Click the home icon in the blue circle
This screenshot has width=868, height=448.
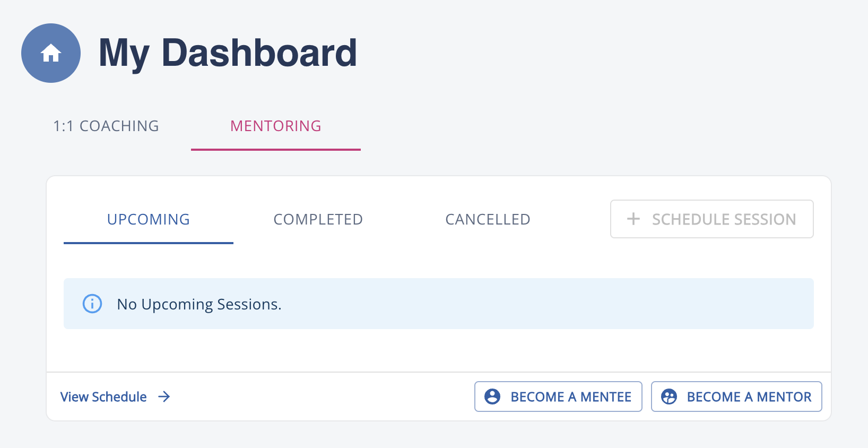[x=51, y=53]
